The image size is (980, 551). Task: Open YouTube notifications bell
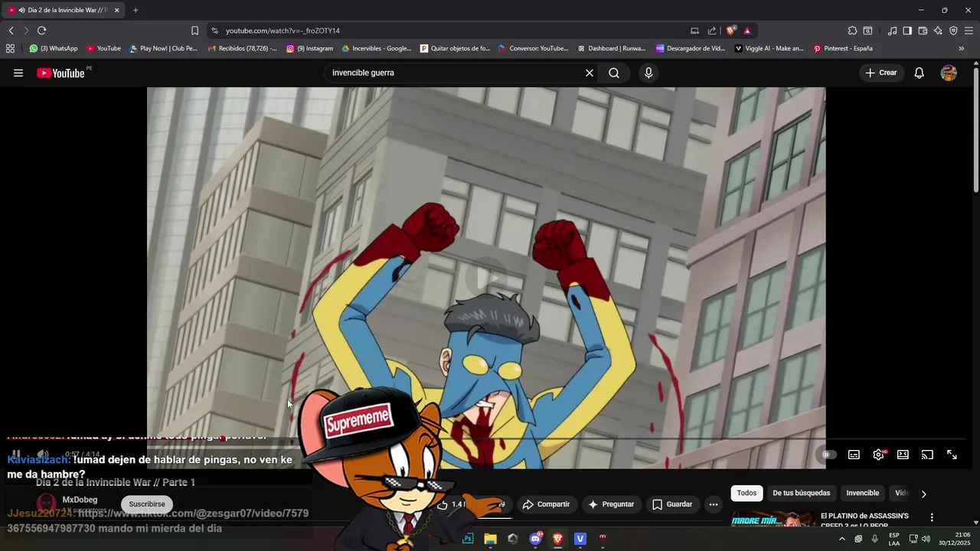coord(920,73)
